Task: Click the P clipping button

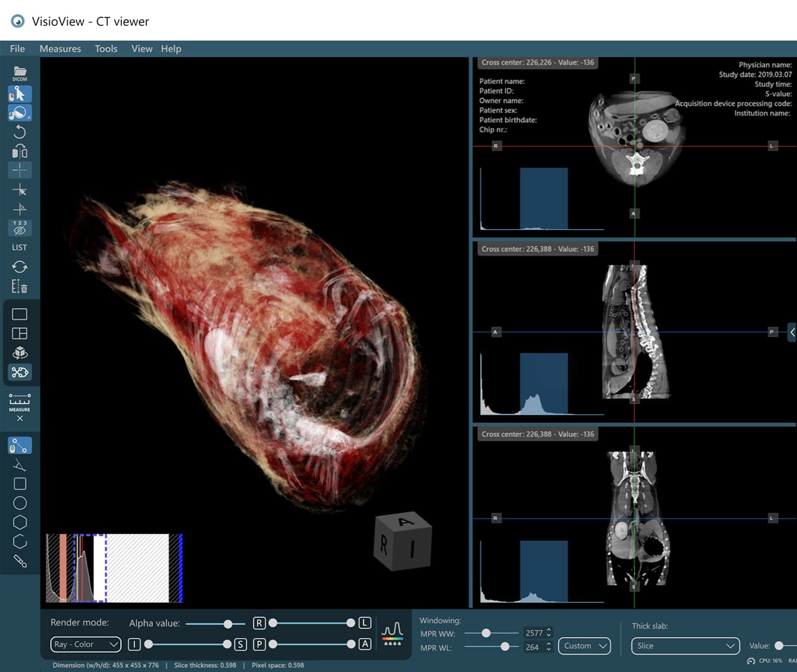Action: tap(259, 644)
